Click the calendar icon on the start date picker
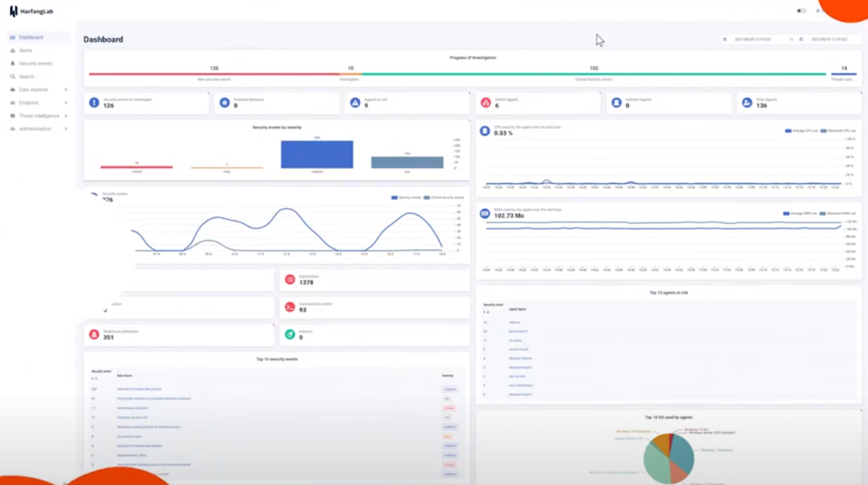Screen dimensions: 868x485 coord(725,39)
